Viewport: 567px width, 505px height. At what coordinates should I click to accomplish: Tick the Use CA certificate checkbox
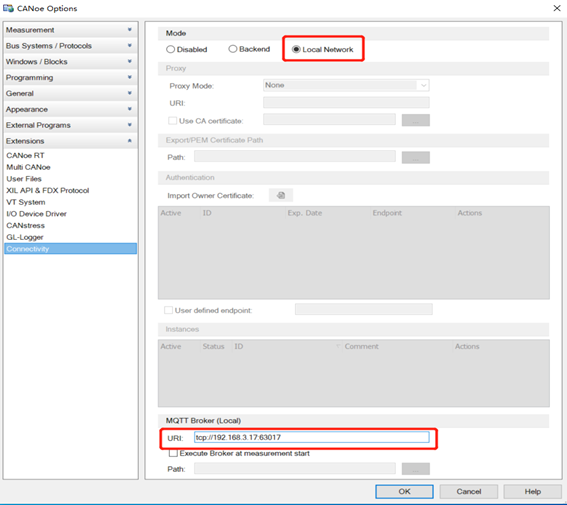(172, 121)
